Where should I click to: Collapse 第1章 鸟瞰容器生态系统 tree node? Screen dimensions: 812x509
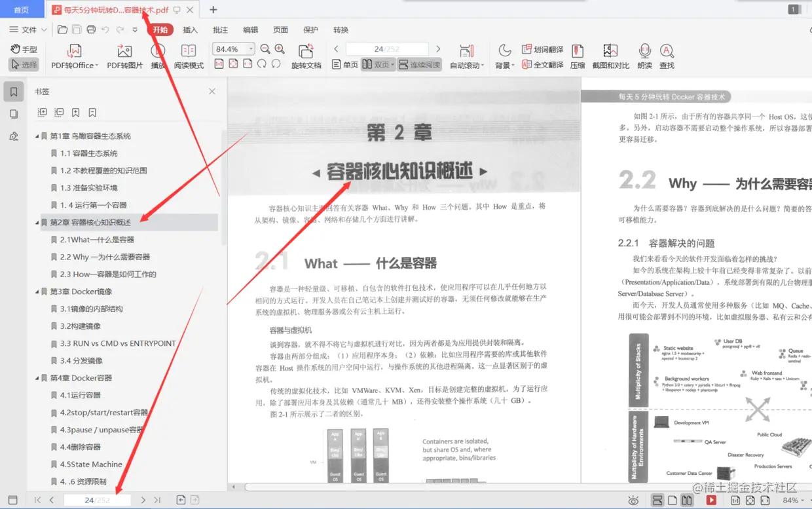click(x=37, y=136)
